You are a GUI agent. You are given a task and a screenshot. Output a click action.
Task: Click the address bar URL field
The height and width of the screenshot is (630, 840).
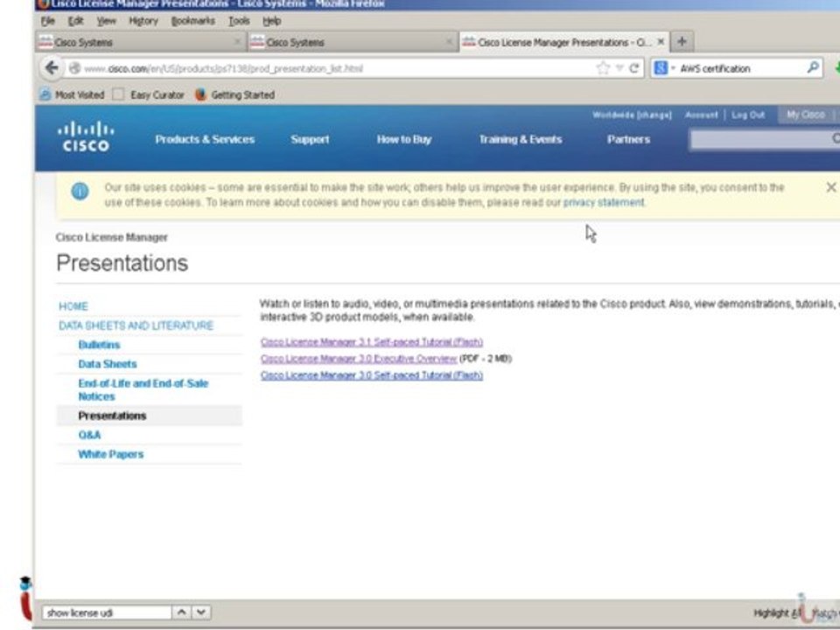point(338,68)
